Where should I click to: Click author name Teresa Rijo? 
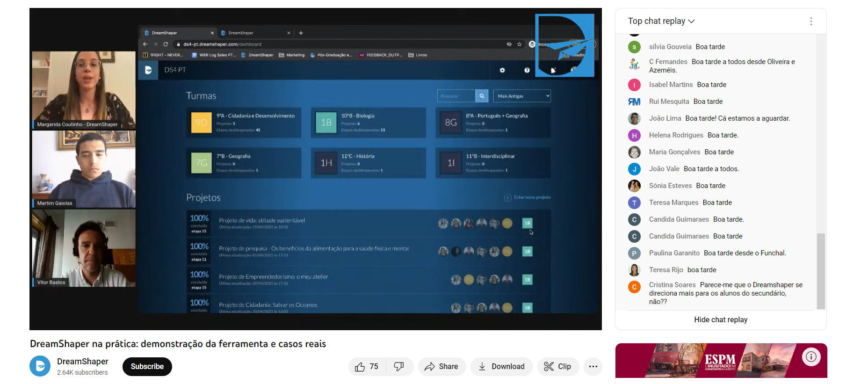666,270
